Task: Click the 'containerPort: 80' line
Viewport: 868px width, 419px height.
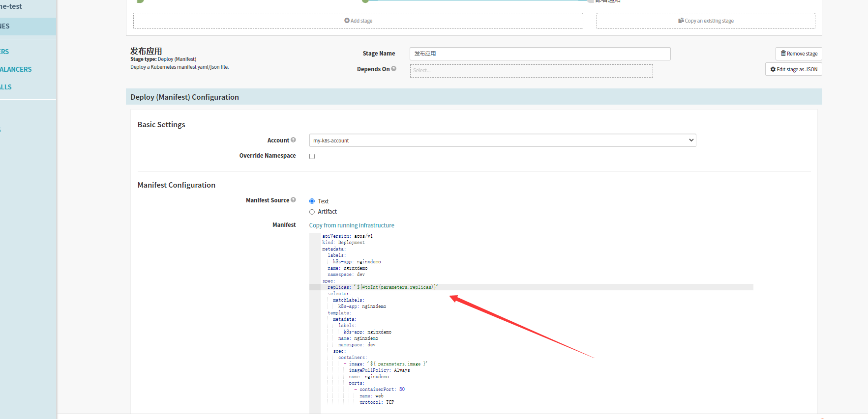Action: click(x=380, y=390)
